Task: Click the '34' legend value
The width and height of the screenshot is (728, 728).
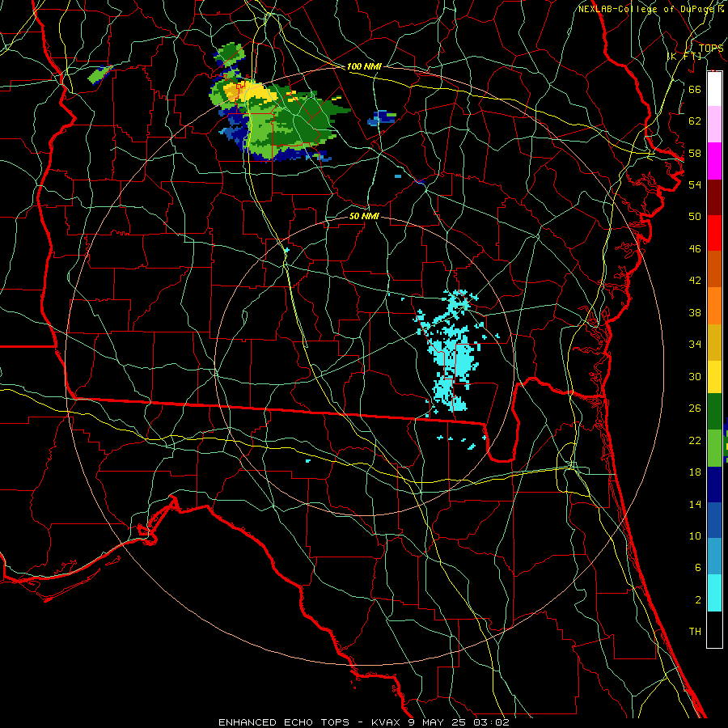Action: click(695, 345)
